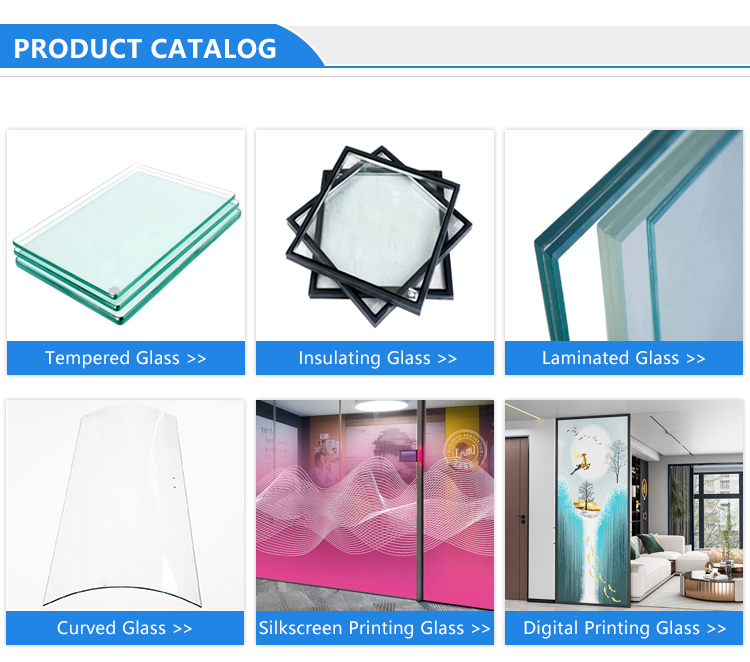Open the pink Silkscreen Printing office image
Screen dimensions: 750x662
[375, 506]
